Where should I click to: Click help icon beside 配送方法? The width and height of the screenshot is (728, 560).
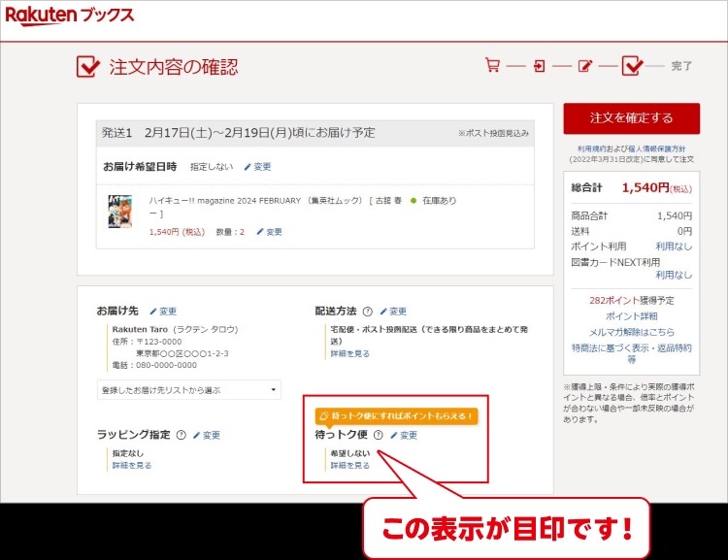[367, 312]
